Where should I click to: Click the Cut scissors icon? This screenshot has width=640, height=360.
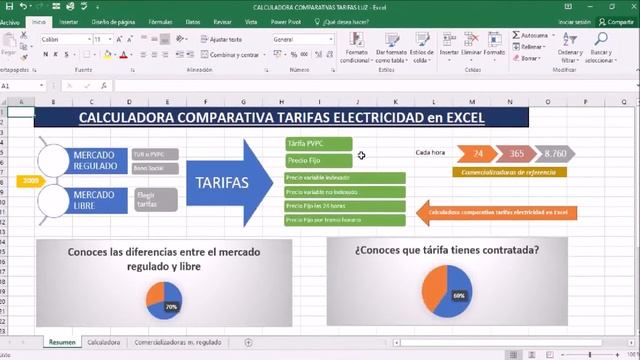point(24,36)
